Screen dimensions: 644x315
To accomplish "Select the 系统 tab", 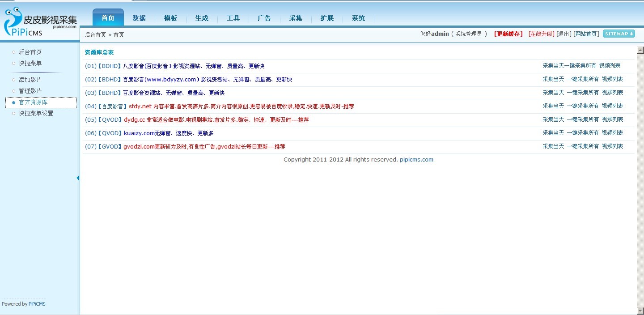I will pos(358,18).
